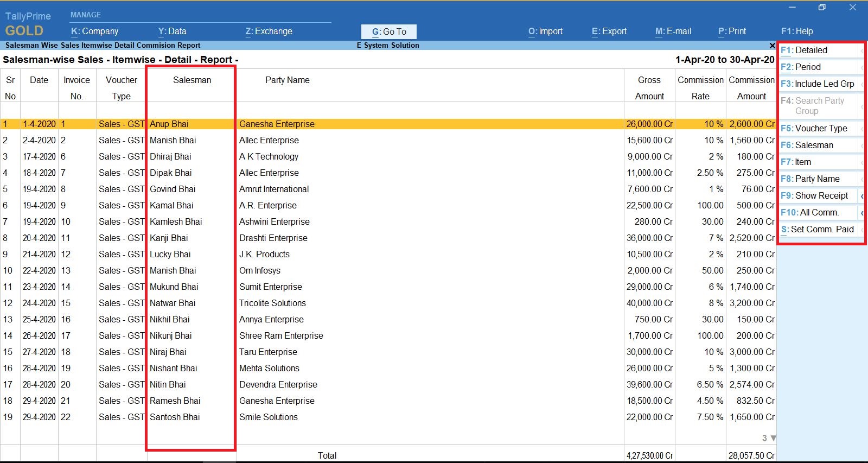
Task: Click the G: Go To button
Action: tap(389, 32)
